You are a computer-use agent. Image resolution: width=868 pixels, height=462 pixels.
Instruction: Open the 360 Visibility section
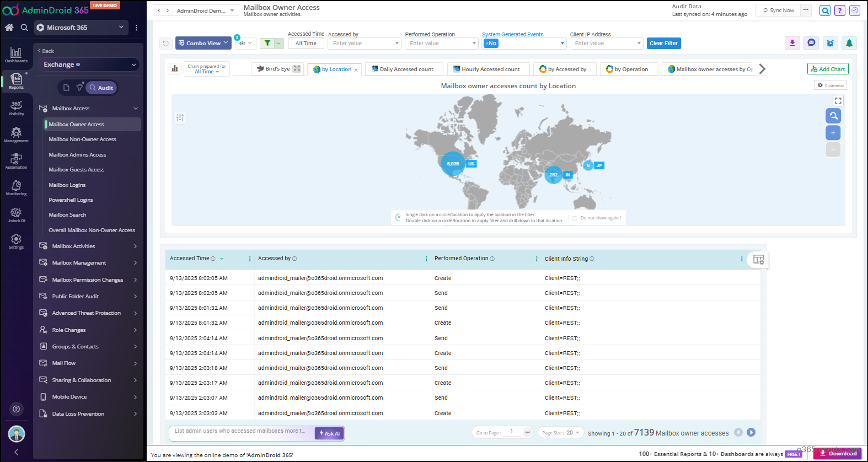16,108
